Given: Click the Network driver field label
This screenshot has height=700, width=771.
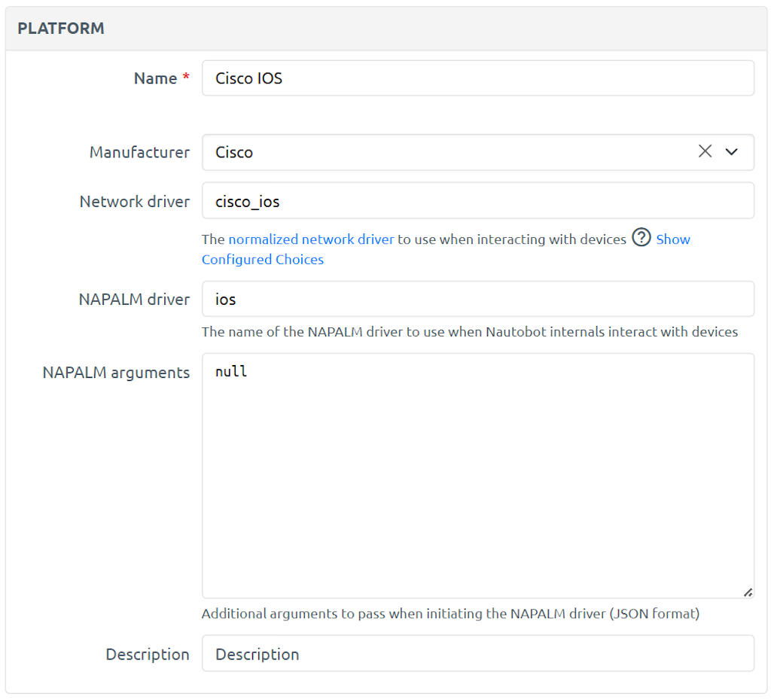Looking at the screenshot, I should pos(134,201).
